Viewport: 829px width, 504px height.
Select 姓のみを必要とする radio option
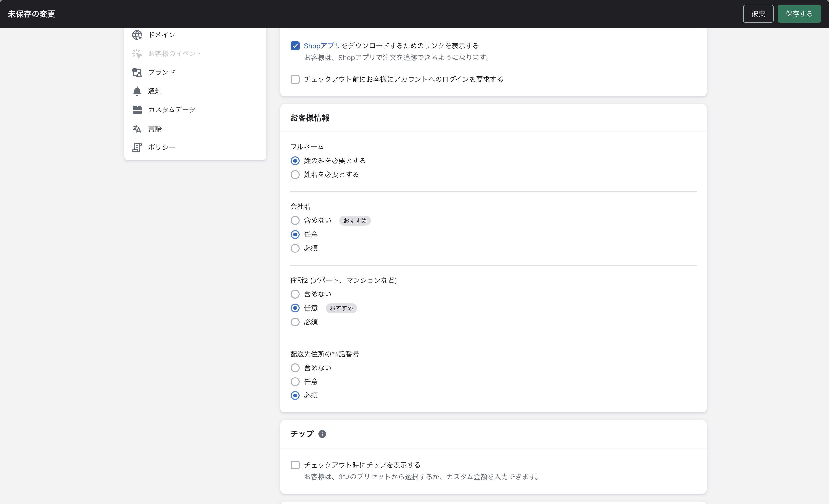click(295, 161)
